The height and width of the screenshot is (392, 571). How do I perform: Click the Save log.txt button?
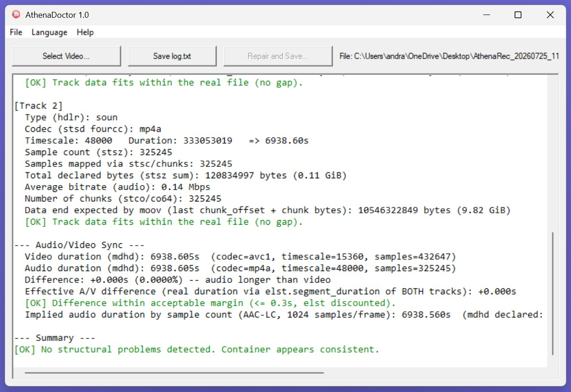click(x=172, y=56)
